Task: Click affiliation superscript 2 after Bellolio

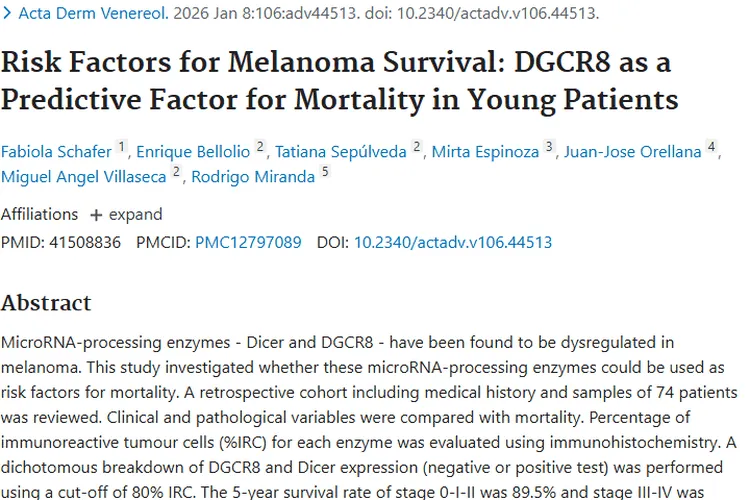Action: (259, 147)
